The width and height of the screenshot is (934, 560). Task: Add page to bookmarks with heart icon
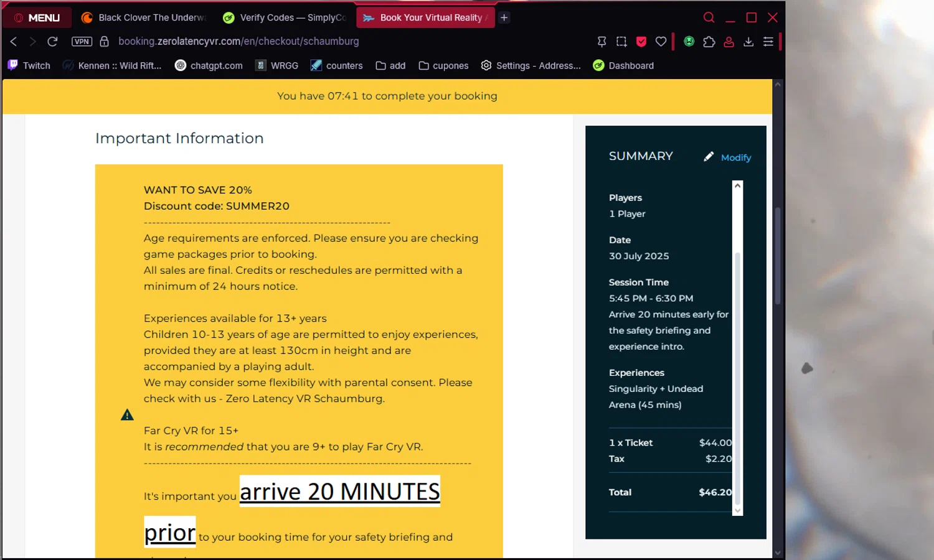tap(661, 41)
